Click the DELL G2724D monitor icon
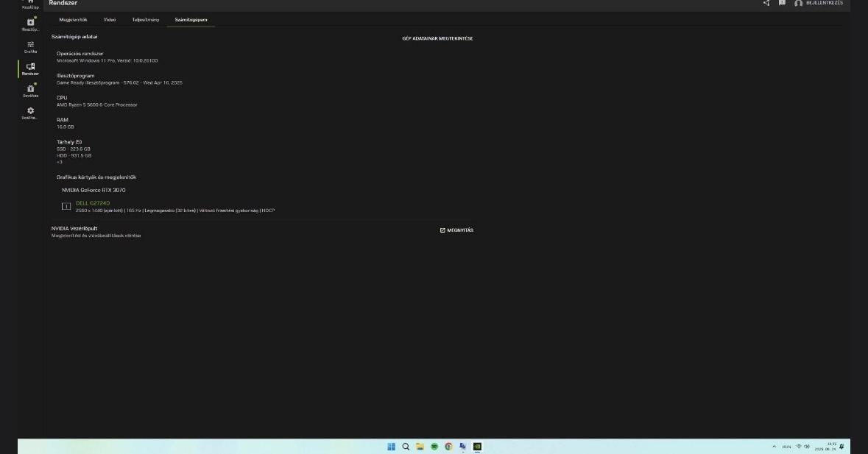Viewport: 868px width, 454px height. tap(66, 206)
